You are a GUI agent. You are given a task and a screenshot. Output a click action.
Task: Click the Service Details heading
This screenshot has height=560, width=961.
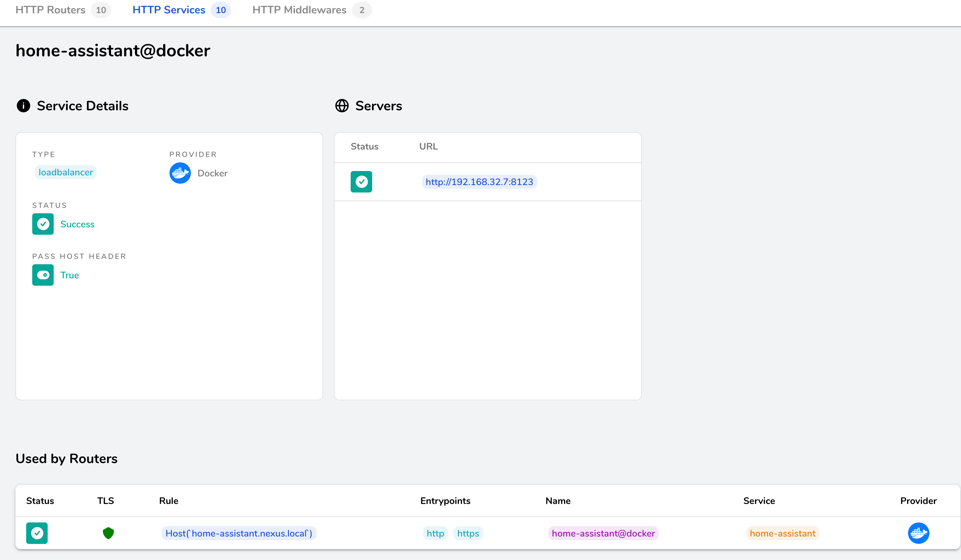[83, 106]
